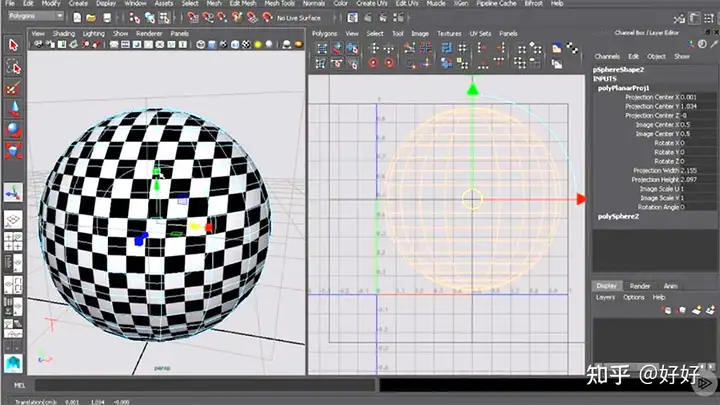Choose the Move tool cone icon
The width and height of the screenshot is (720, 405).
(x=13, y=109)
